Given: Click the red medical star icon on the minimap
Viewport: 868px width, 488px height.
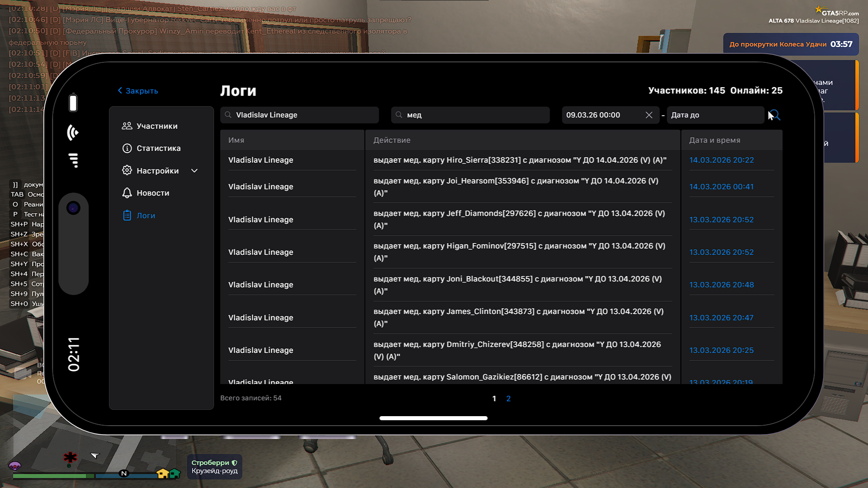Looking at the screenshot, I should click(70, 457).
